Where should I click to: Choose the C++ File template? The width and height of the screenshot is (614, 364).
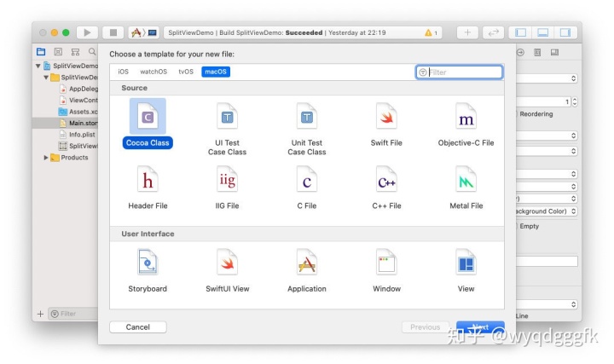pyautogui.click(x=386, y=188)
